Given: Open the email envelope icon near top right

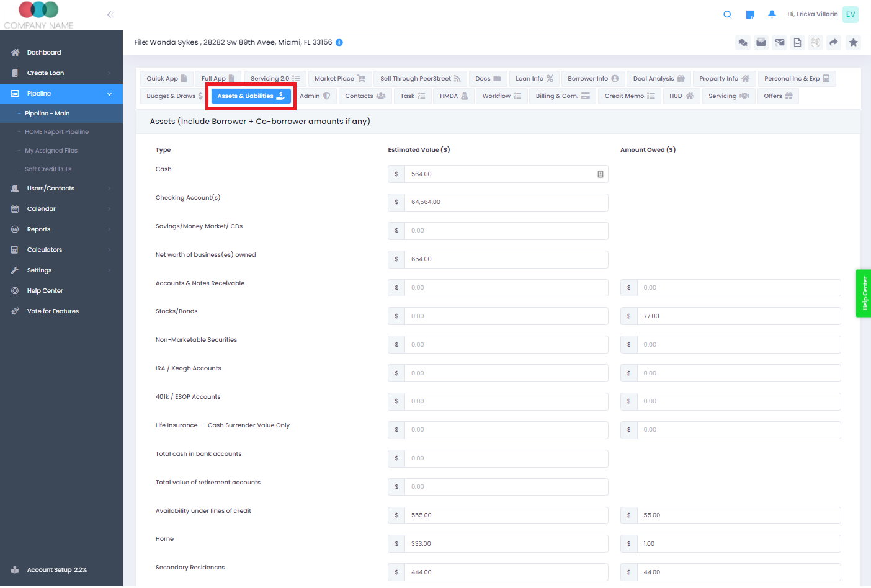Looking at the screenshot, I should 761,42.
